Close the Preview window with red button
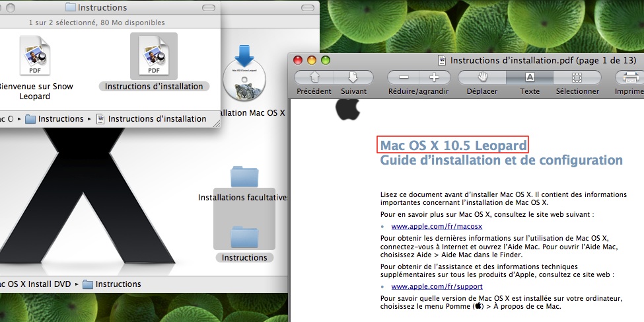 (x=298, y=60)
